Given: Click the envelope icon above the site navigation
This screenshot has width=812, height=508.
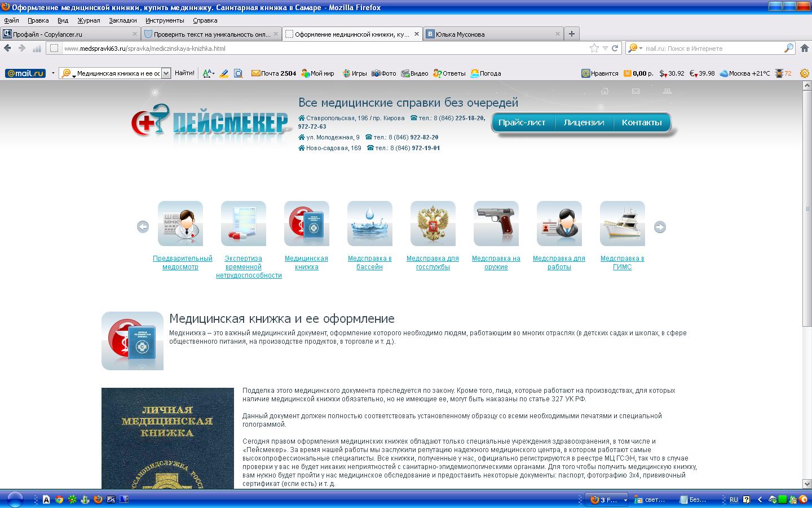Looking at the screenshot, I should pos(636,91).
